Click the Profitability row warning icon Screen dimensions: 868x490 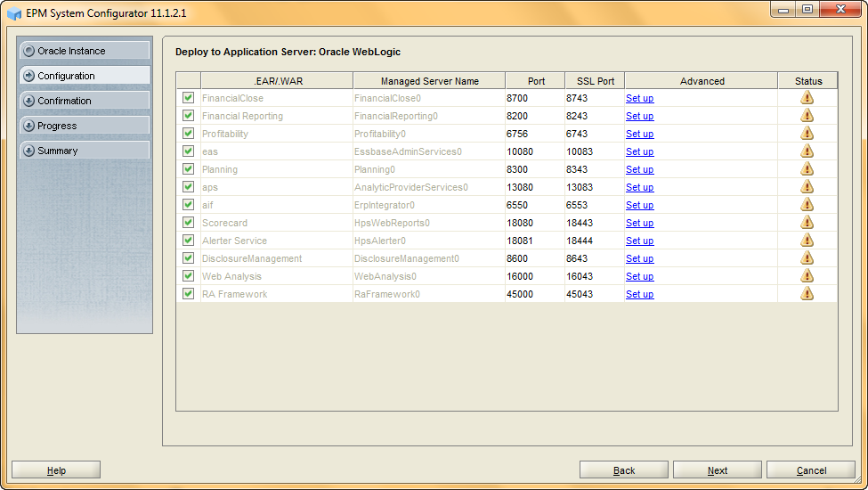[x=807, y=134]
